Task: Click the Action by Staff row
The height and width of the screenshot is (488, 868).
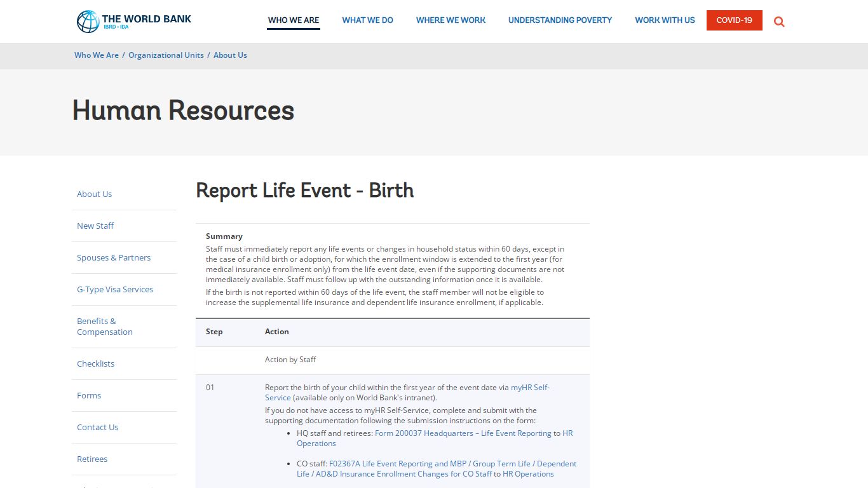Action: [x=393, y=360]
